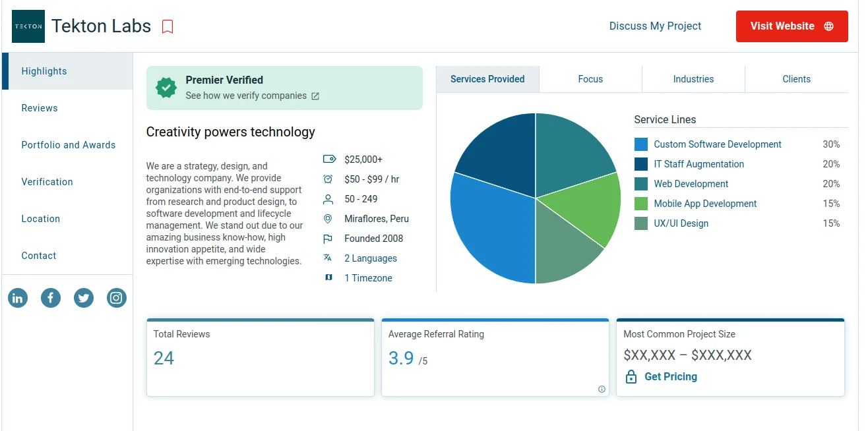Switch to the Focus tab
This screenshot has width=868, height=431.
coord(590,79)
